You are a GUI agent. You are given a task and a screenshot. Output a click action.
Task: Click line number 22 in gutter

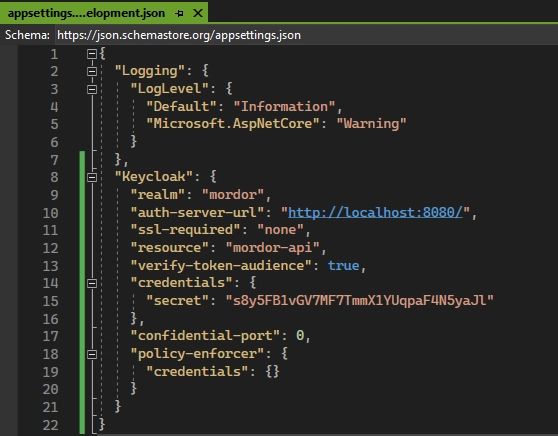[x=51, y=425]
